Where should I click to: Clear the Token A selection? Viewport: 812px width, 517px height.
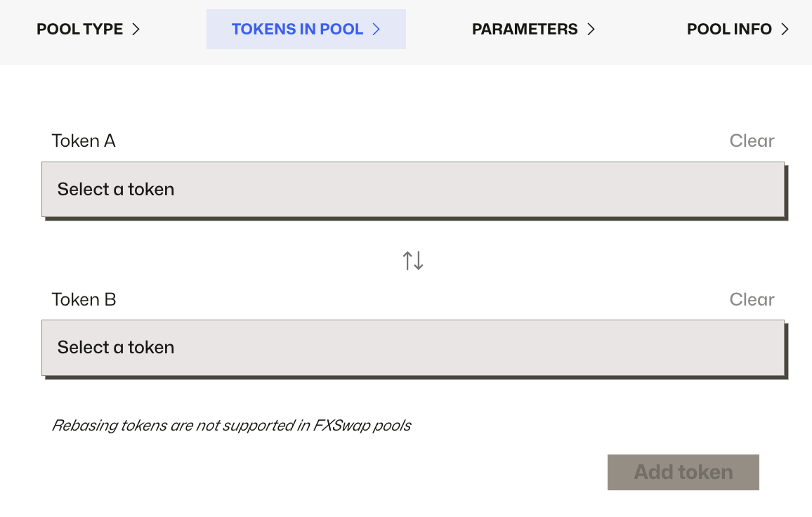click(752, 140)
